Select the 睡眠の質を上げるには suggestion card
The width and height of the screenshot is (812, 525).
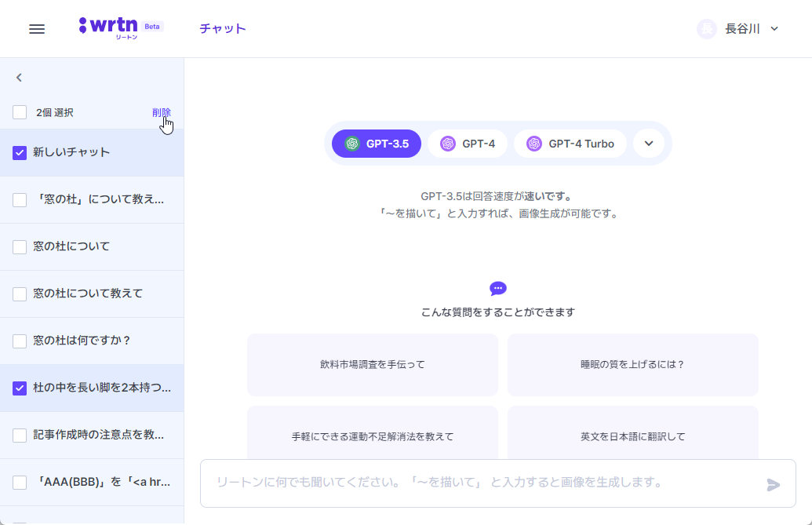(632, 364)
